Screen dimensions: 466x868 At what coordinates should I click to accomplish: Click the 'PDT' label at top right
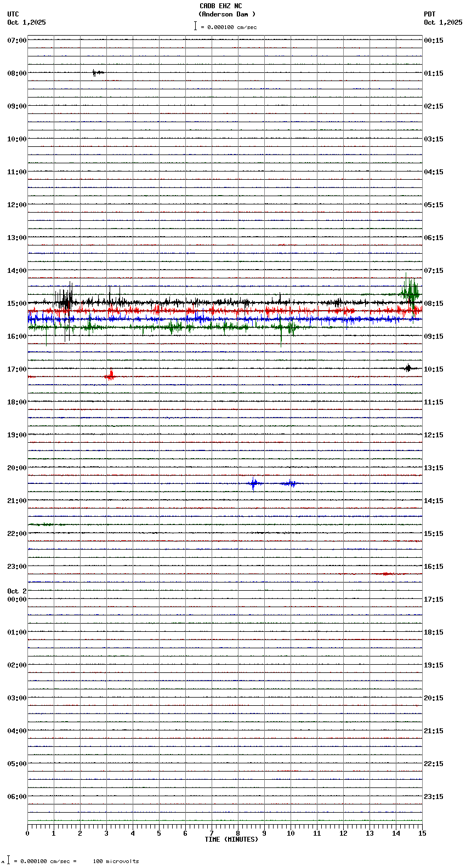point(429,14)
